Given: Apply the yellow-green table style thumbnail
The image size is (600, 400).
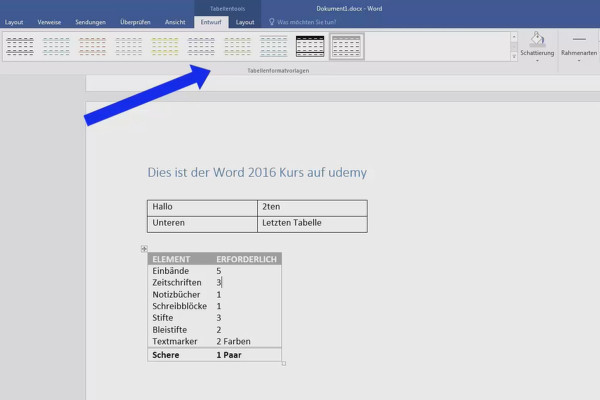Looking at the screenshot, I should coord(165,46).
